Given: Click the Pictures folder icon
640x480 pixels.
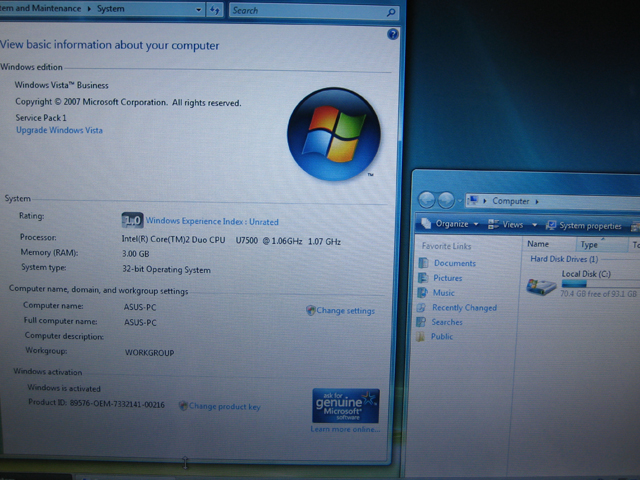Looking at the screenshot, I should [x=423, y=278].
